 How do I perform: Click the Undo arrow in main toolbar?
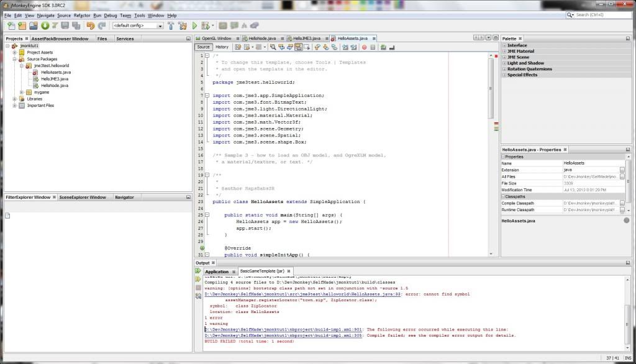tap(90, 26)
